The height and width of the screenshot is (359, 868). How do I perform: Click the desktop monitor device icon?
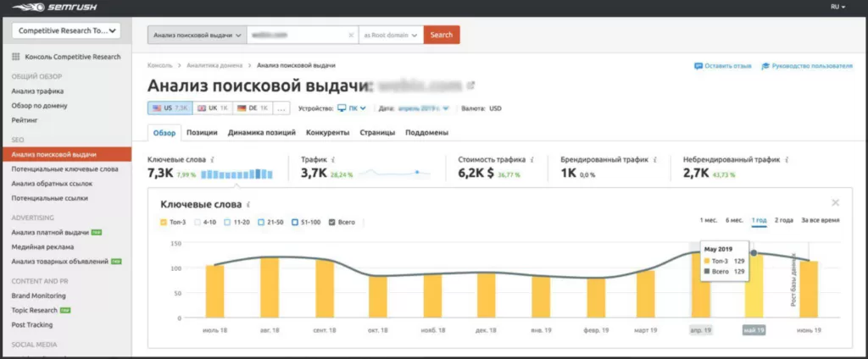pos(342,108)
